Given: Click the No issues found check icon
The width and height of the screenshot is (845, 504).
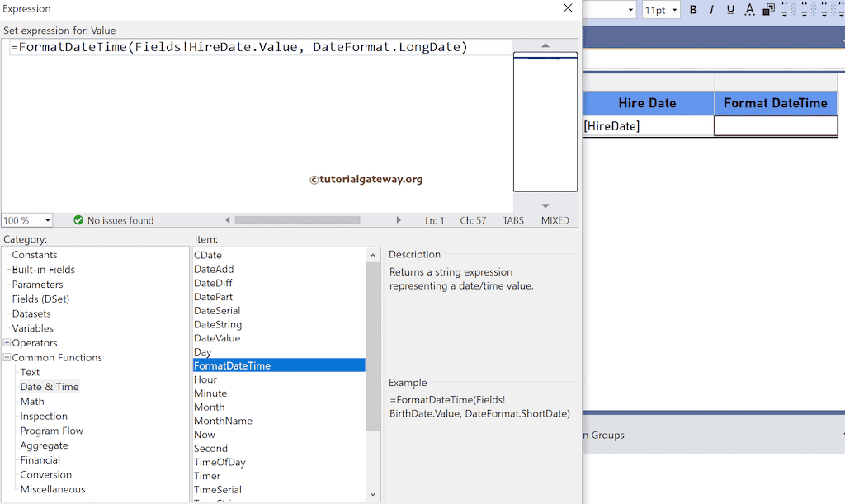Looking at the screenshot, I should click(x=78, y=220).
